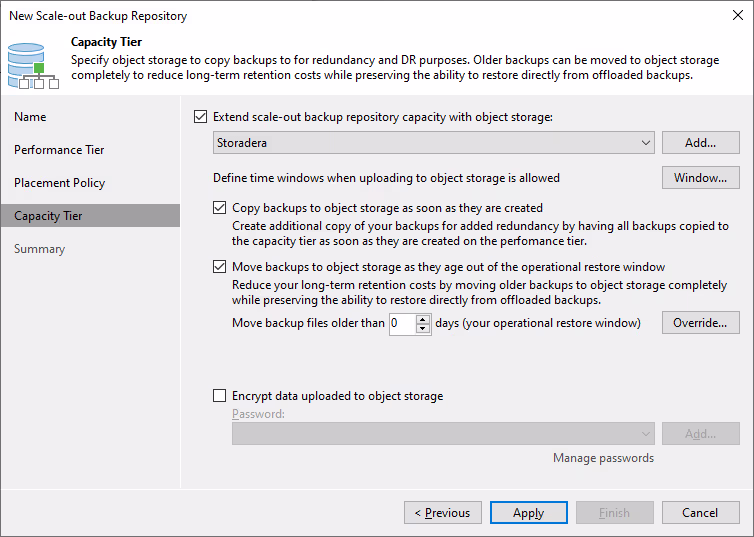Image resolution: width=754 pixels, height=537 pixels.
Task: Uncheck move backups as they age out
Action: click(220, 267)
